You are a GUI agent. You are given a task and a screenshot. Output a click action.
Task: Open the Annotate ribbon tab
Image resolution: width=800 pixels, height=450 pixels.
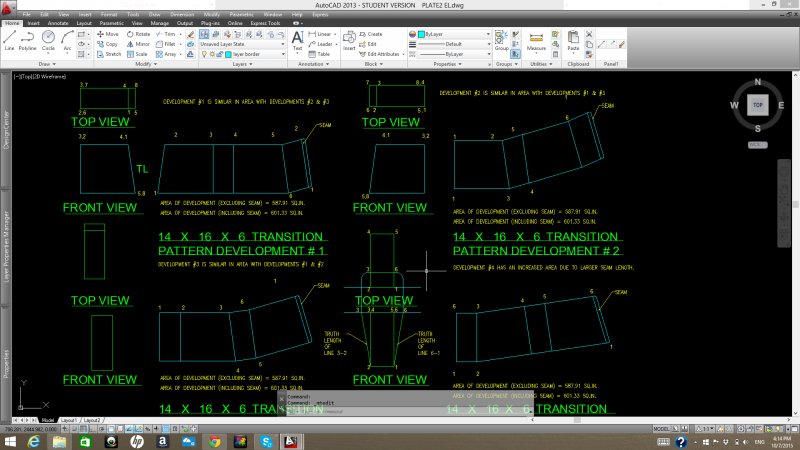tap(58, 23)
